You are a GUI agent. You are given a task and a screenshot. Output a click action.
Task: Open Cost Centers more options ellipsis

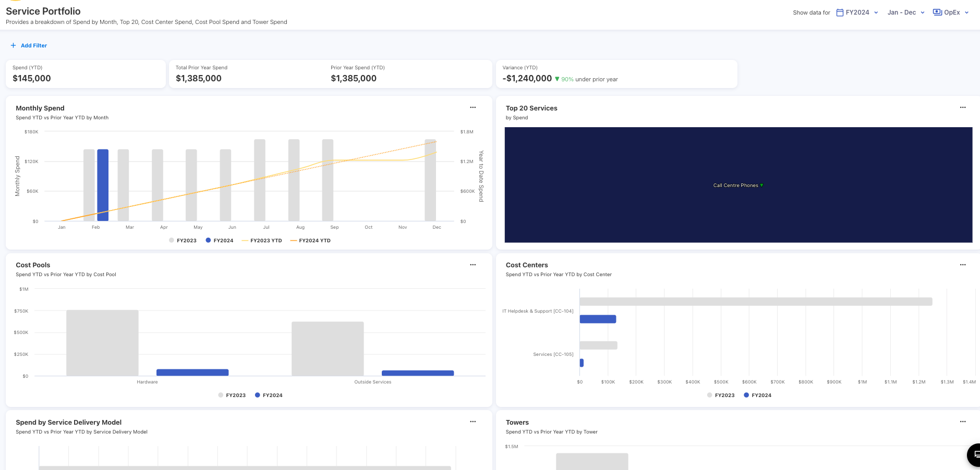[963, 265]
